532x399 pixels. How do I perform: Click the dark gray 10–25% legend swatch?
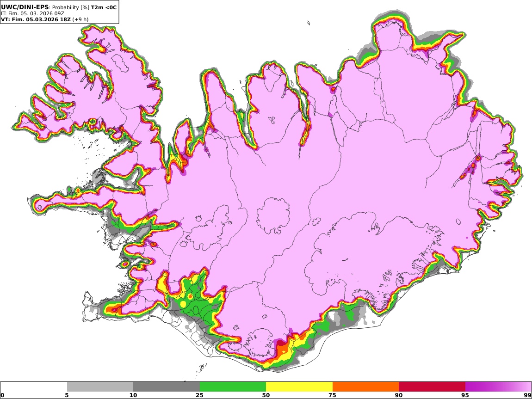(x=167, y=387)
